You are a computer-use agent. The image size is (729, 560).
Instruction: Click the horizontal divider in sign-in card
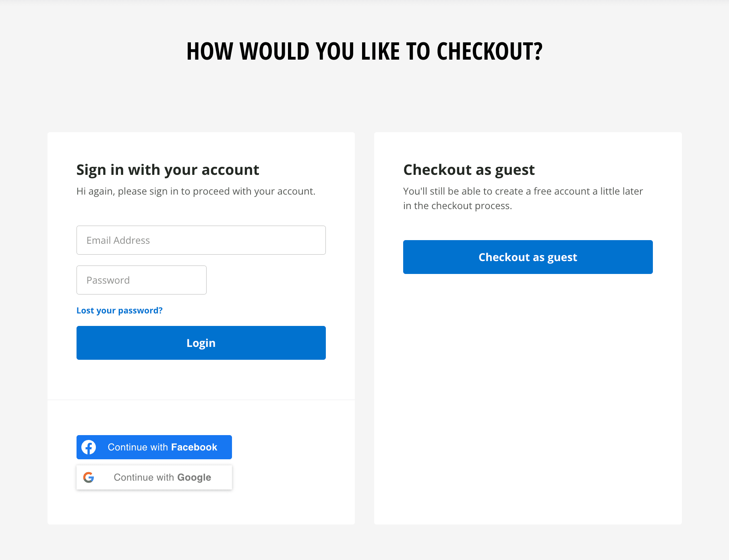click(201, 400)
